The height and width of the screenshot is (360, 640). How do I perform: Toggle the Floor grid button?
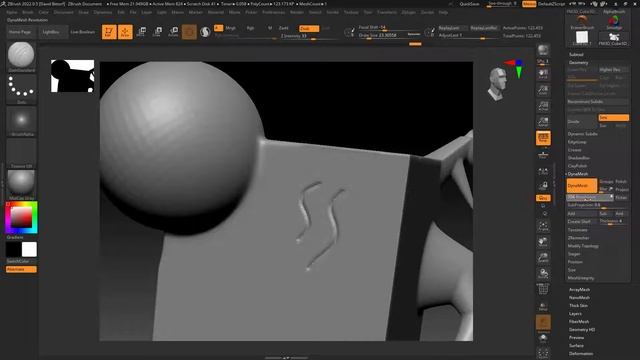click(543, 155)
